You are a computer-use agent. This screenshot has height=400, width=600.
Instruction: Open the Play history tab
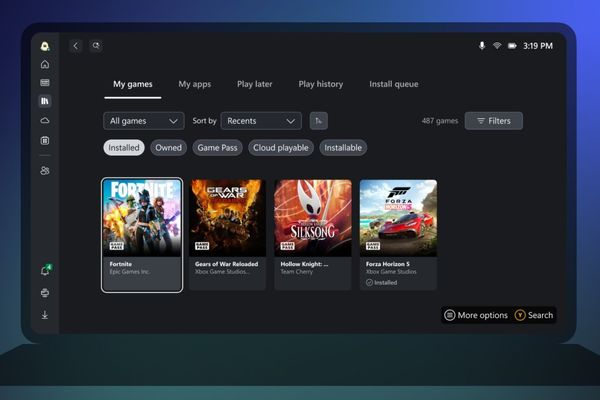pos(321,84)
